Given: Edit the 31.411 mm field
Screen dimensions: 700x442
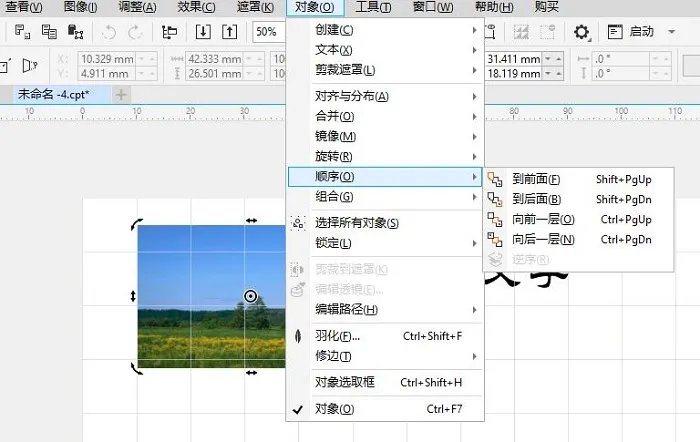Looking at the screenshot, I should (x=513, y=59).
